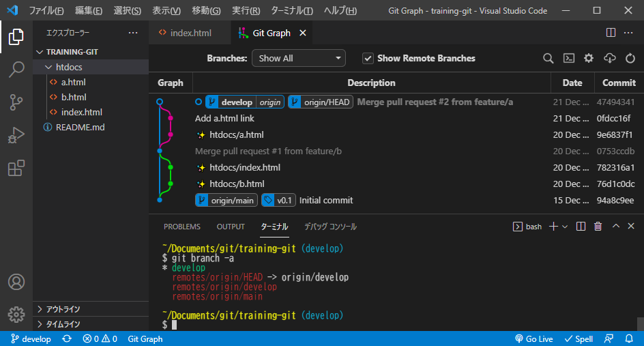Open Git Graph terminal icon in toolbar
Image resolution: width=644 pixels, height=346 pixels.
[x=569, y=59]
